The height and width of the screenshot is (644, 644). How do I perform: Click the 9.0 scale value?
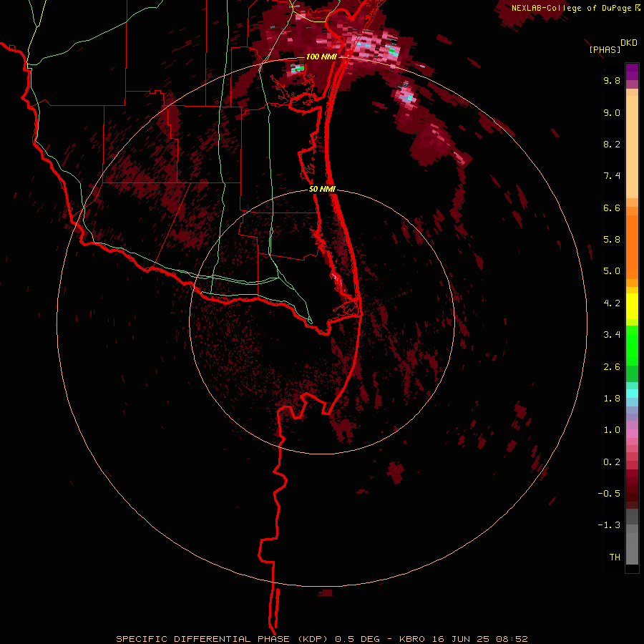[x=612, y=112]
